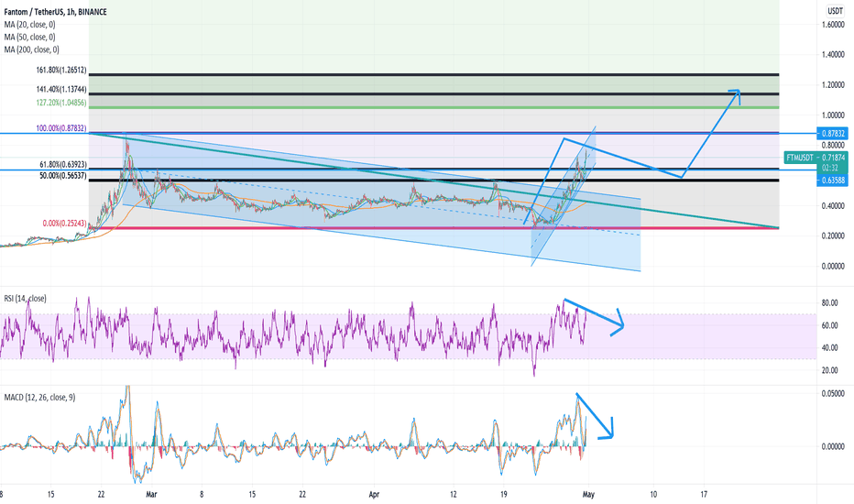Click the 40.00 RSI scale label
The height and width of the screenshot is (504, 854).
click(829, 348)
